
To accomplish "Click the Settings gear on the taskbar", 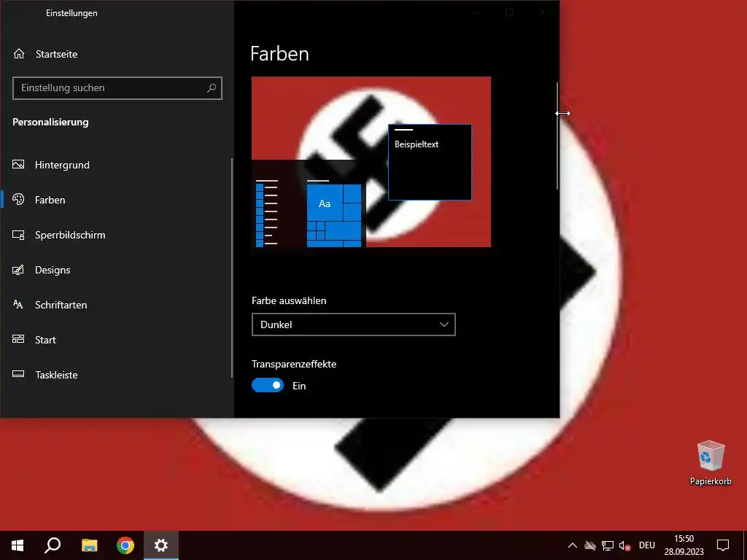I will (x=161, y=545).
